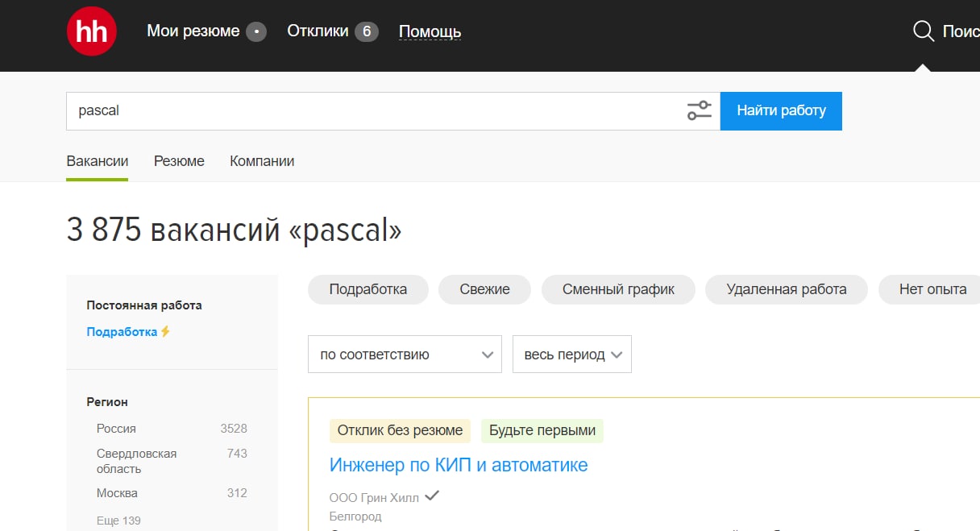Click the verified checkmark beside ООО Грин Хилл
The width and height of the screenshot is (980, 531).
pos(432,496)
